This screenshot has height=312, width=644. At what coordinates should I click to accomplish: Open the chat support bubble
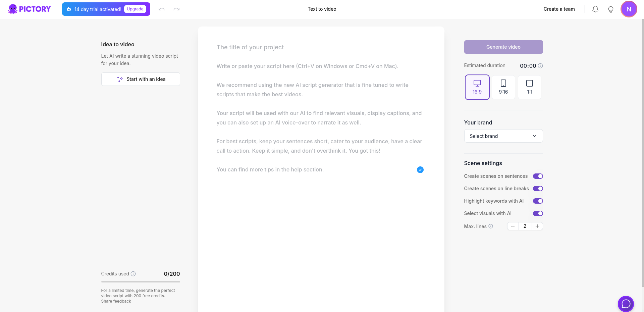pyautogui.click(x=626, y=304)
